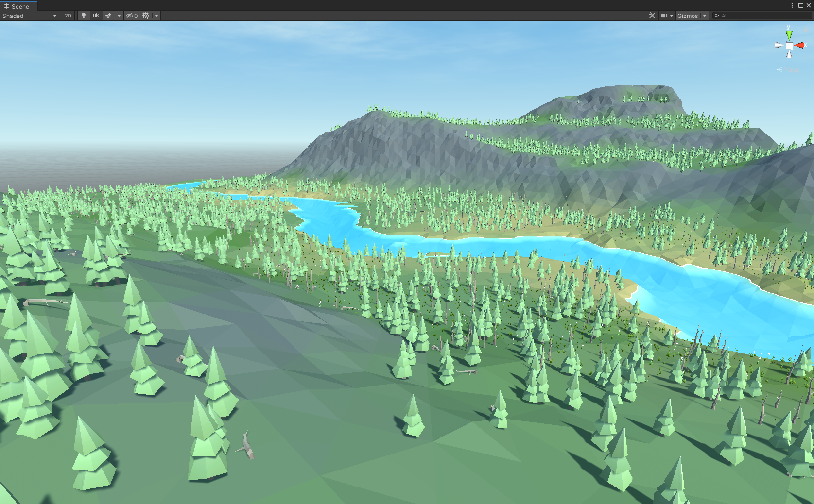Screen dimensions: 814x504
Task: Click the hidden objects eye icon showing 0
Action: click(x=131, y=16)
